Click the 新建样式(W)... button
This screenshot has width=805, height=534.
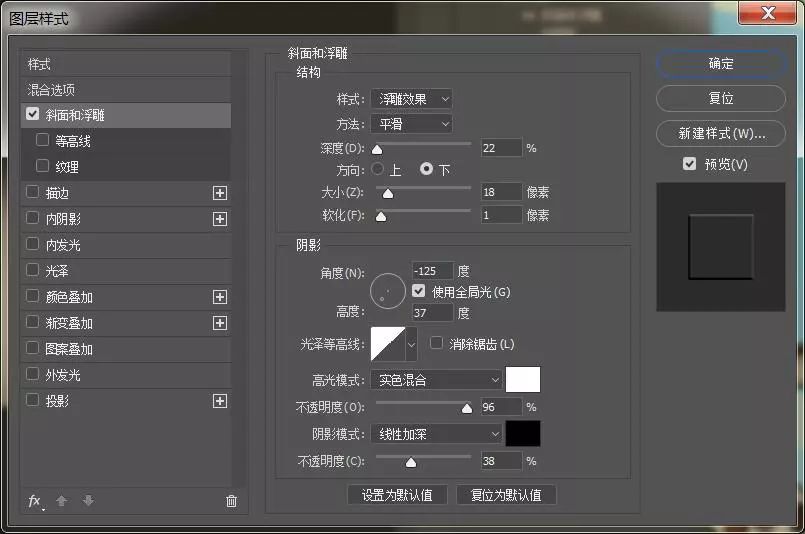point(721,133)
